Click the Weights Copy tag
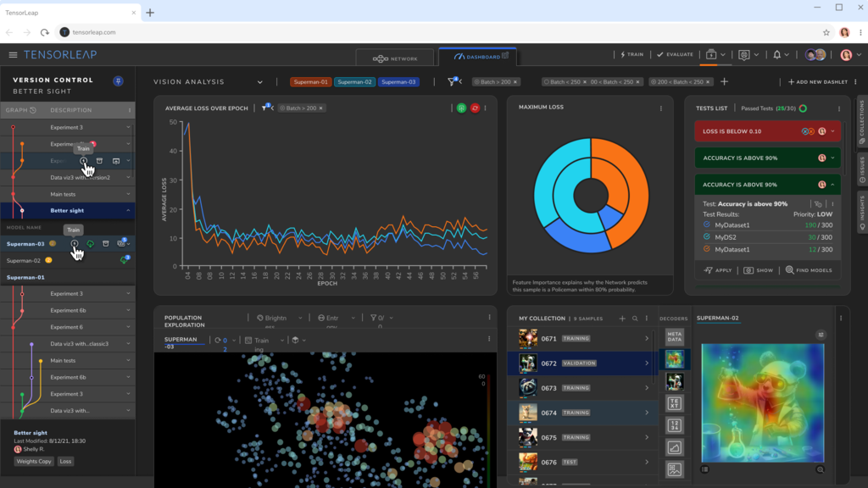The image size is (868, 488). tap(34, 462)
